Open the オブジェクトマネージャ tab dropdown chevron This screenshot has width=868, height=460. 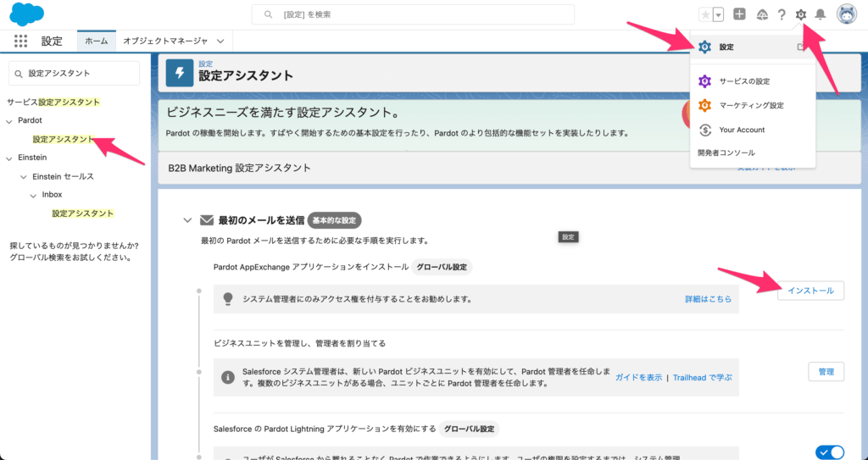tap(220, 41)
